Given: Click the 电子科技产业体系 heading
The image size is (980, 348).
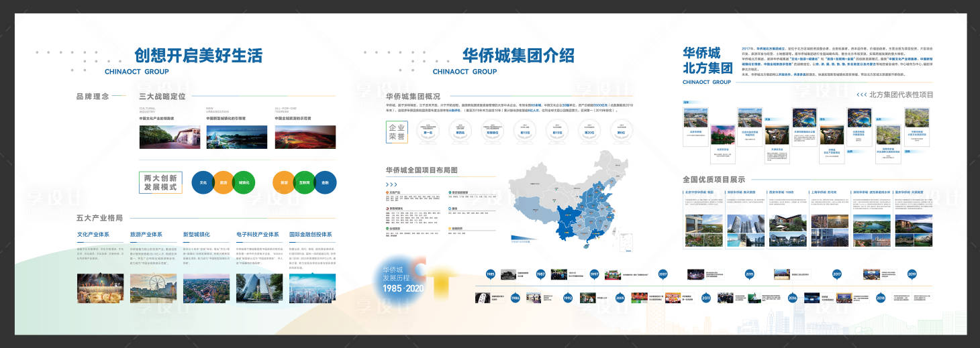Looking at the screenshot, I should (258, 235).
